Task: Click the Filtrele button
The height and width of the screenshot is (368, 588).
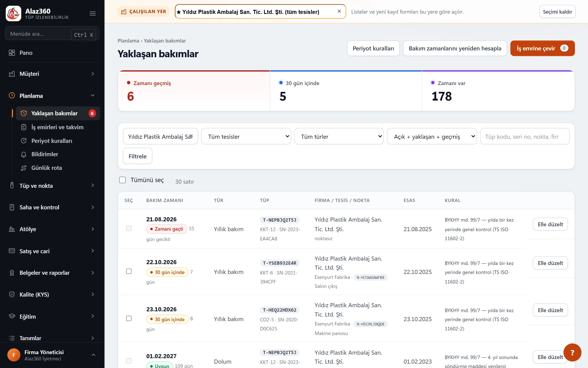Action: tap(137, 156)
